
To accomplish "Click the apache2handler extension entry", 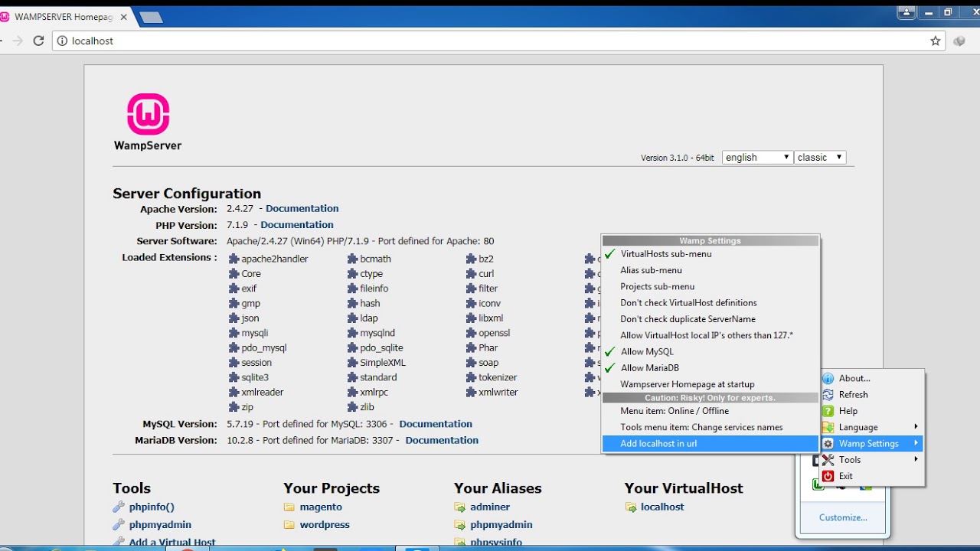I will pyautogui.click(x=269, y=259).
